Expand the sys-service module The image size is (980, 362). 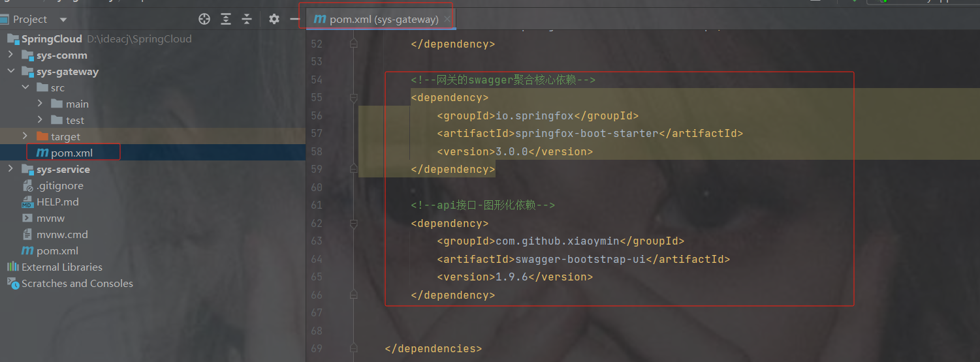click(10, 169)
